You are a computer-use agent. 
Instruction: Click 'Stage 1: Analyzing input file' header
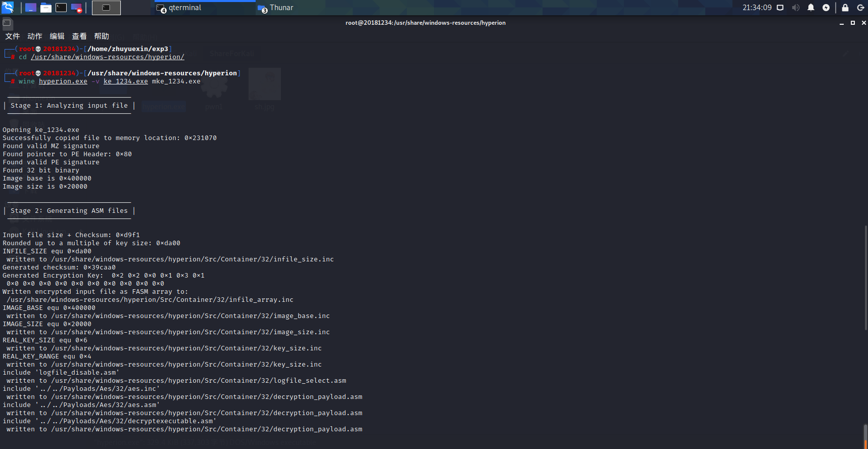pyautogui.click(x=69, y=106)
